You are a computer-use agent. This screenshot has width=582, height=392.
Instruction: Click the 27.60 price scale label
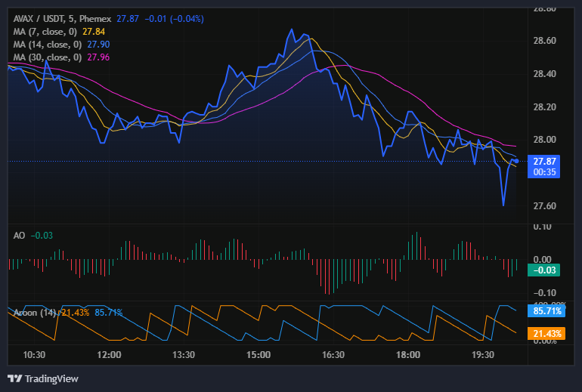coord(544,206)
